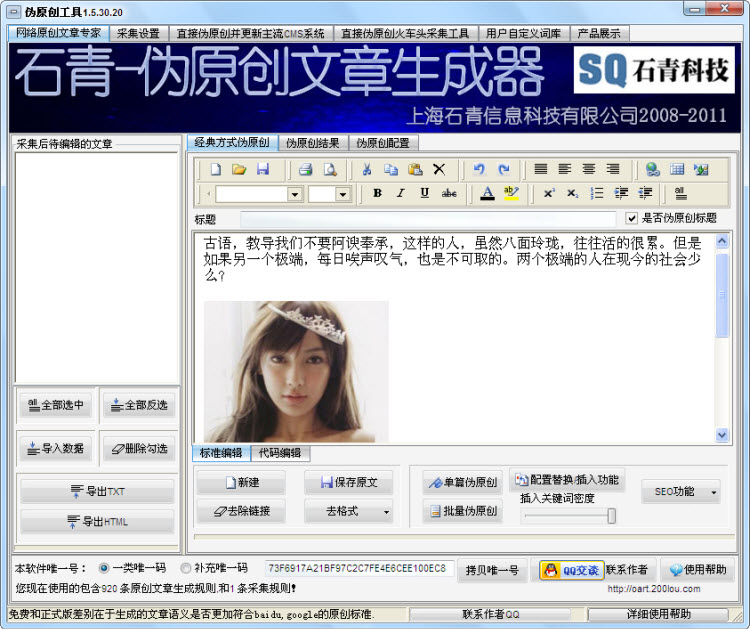Open QQ交谈 contact button
Screen dimensions: 750x629
coord(572,570)
